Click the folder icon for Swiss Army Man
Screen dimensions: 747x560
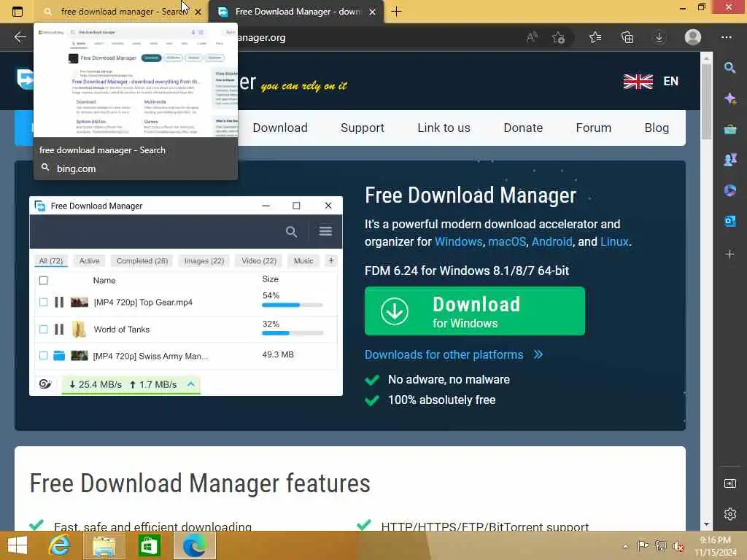[59, 355]
